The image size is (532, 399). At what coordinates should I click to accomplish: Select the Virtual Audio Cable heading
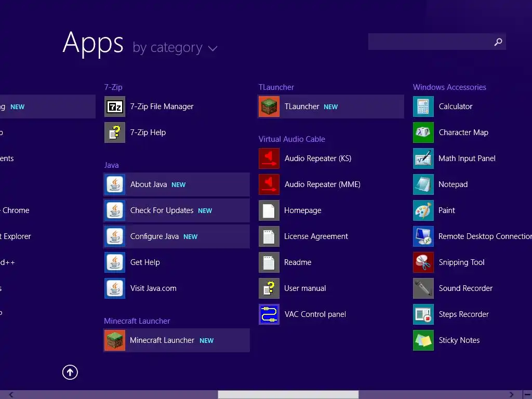(x=292, y=139)
